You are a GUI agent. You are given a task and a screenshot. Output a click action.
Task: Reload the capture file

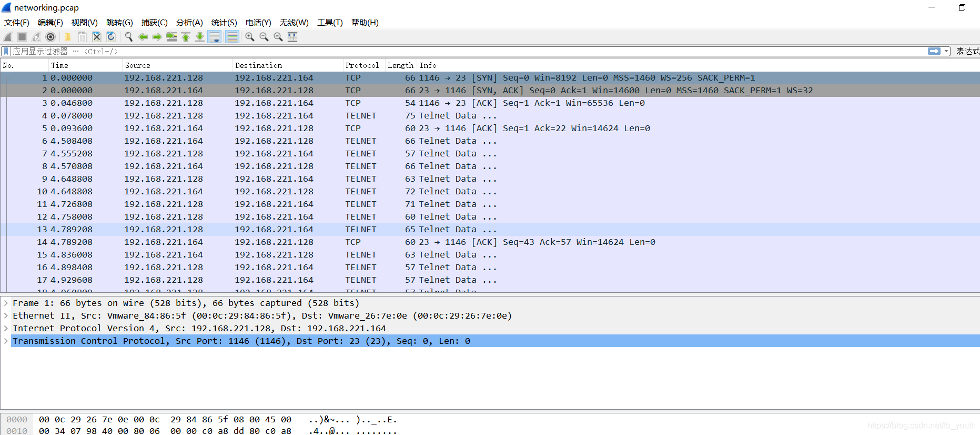coord(110,37)
